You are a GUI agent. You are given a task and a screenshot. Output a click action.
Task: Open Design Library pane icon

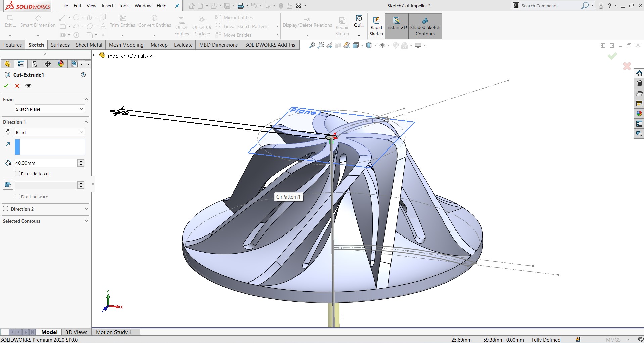click(x=639, y=83)
